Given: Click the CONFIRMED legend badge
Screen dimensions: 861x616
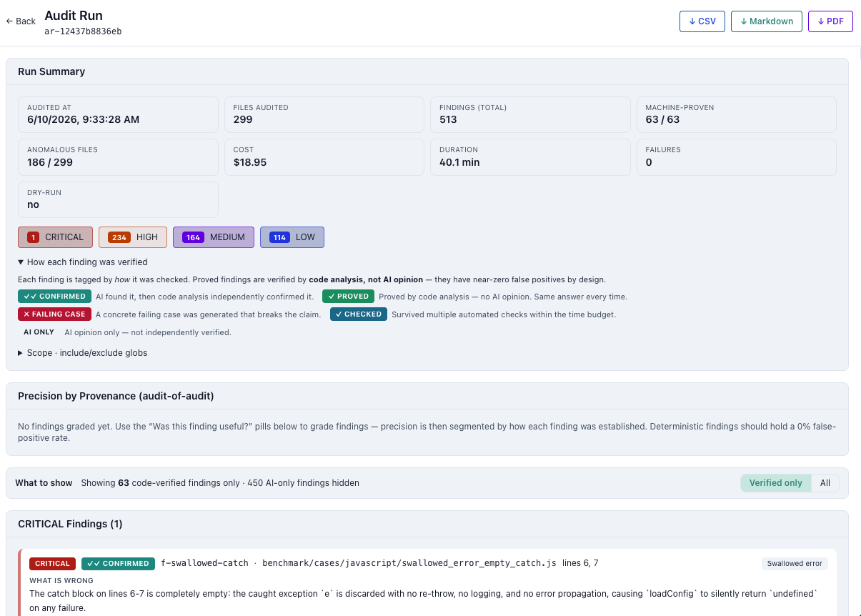Looking at the screenshot, I should coord(54,297).
